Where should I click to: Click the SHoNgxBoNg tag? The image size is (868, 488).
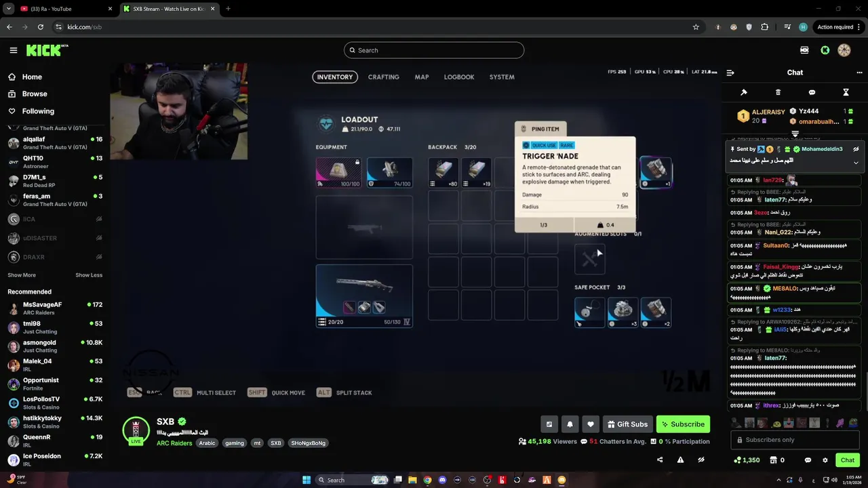click(309, 443)
